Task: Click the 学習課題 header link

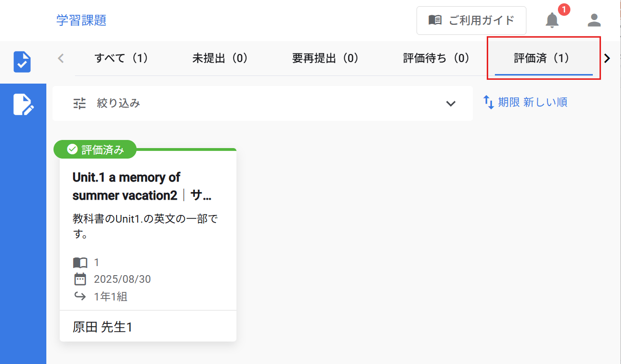Action: click(x=80, y=20)
